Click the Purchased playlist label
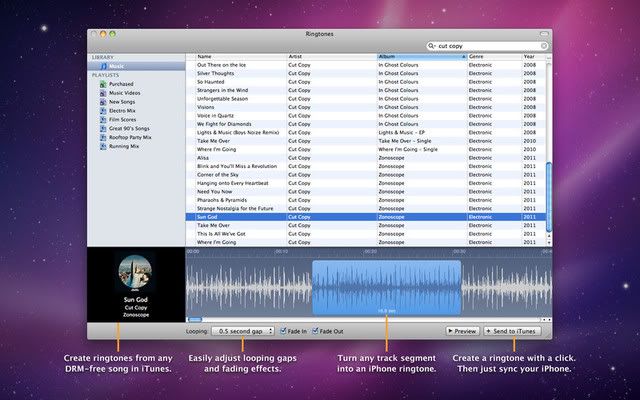 pyautogui.click(x=121, y=84)
